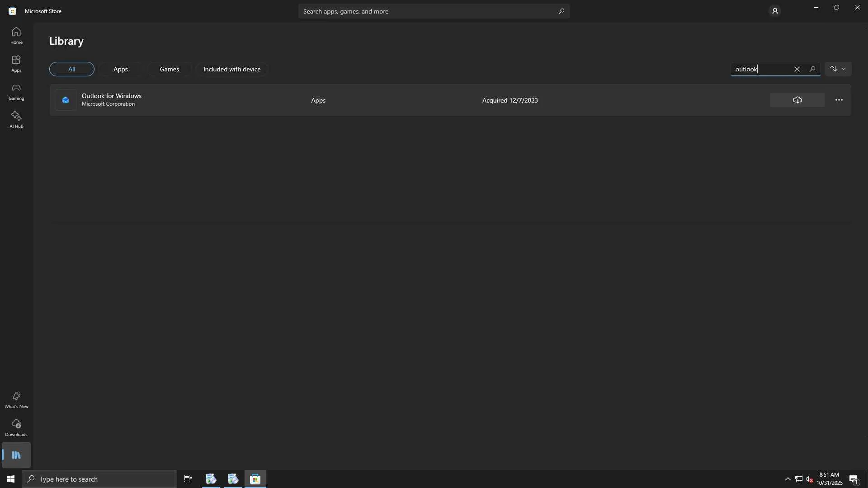Image resolution: width=868 pixels, height=488 pixels.
Task: Open AI Hub from the sidebar
Action: point(16,119)
